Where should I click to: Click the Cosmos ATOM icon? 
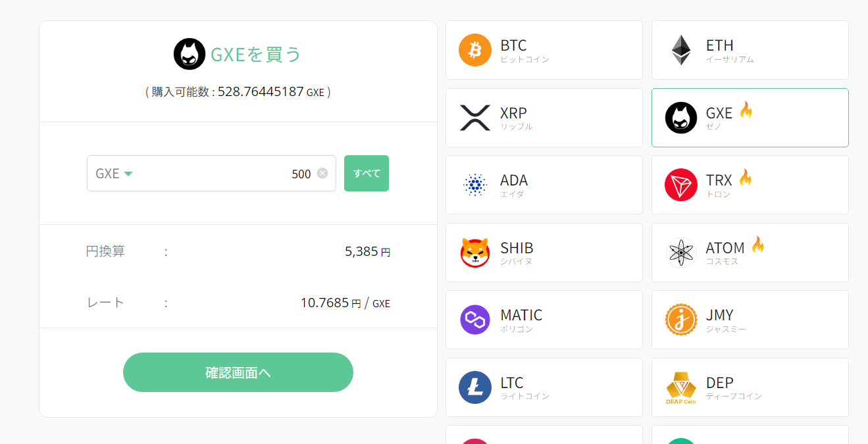click(x=681, y=253)
